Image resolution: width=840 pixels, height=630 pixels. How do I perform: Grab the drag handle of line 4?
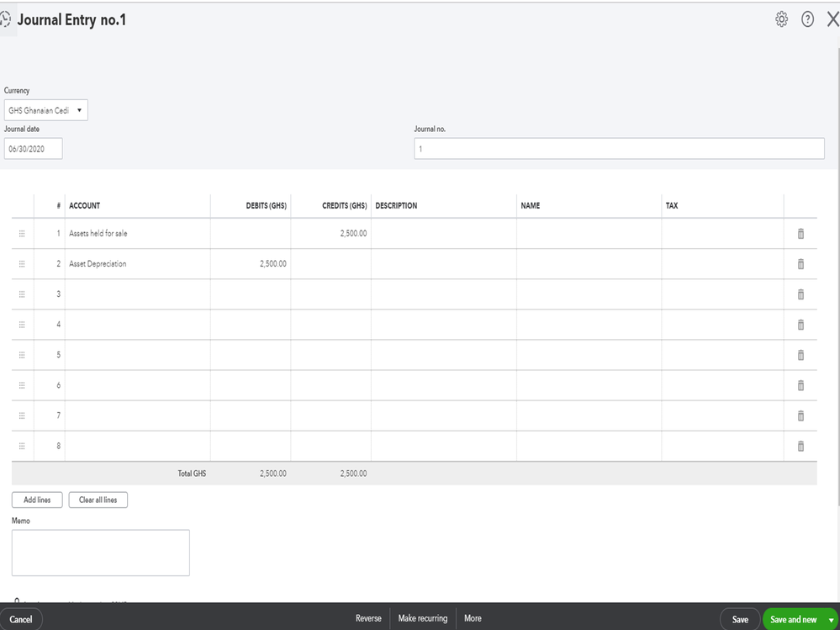[22, 324]
